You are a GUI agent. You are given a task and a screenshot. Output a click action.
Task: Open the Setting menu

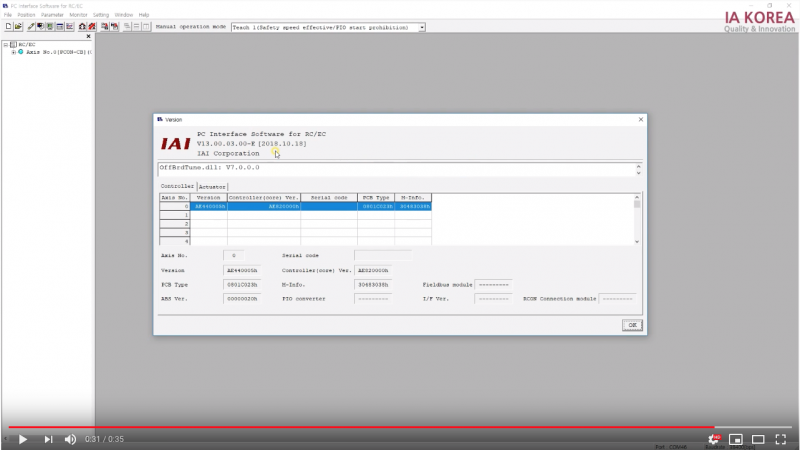tap(101, 15)
